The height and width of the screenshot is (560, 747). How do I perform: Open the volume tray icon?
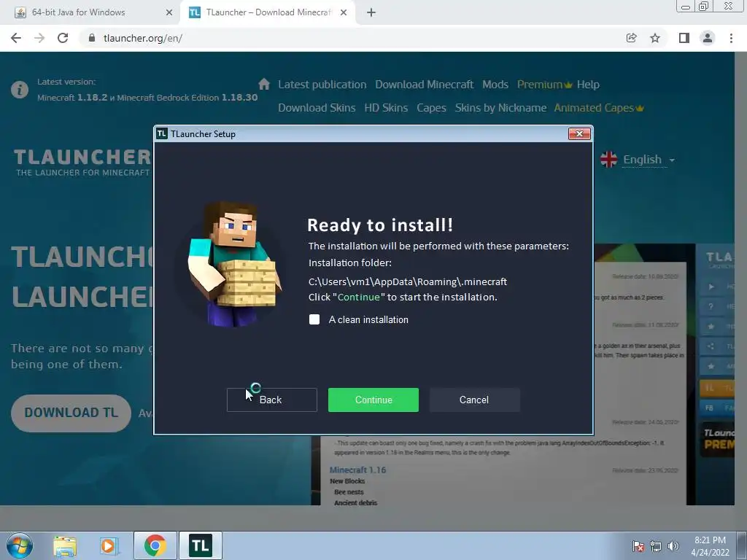tap(673, 546)
